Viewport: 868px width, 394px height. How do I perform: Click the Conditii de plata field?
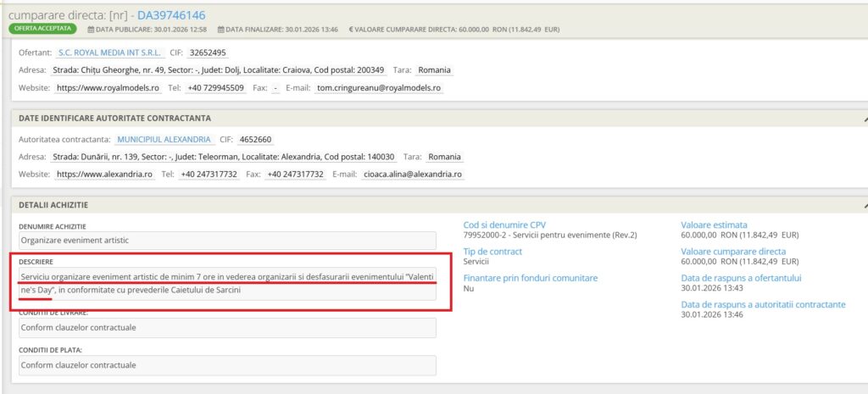(226, 365)
